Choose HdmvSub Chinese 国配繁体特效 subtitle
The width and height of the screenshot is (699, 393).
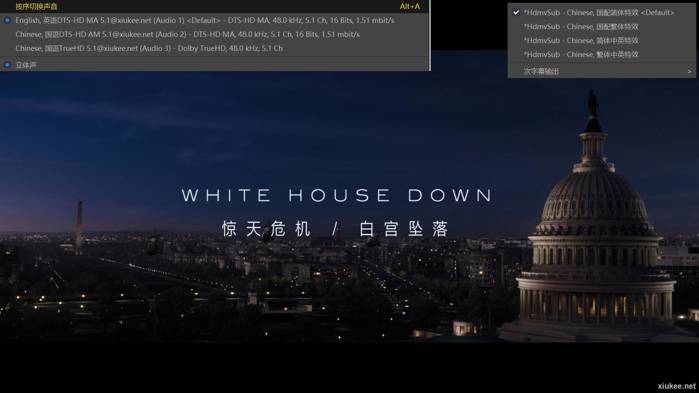[x=601, y=27]
